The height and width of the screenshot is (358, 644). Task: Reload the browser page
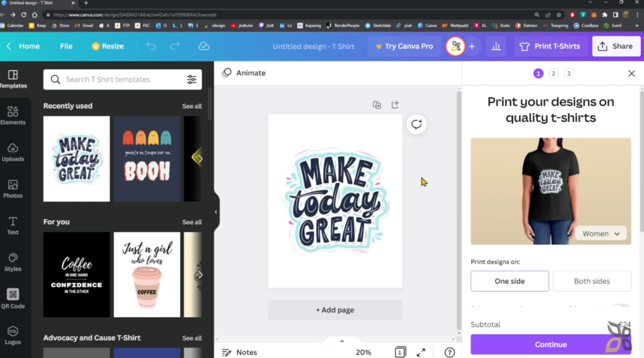point(23,15)
